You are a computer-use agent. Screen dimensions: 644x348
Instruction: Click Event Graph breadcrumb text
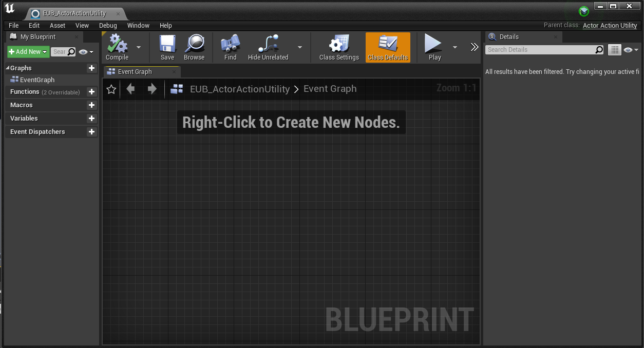330,89
